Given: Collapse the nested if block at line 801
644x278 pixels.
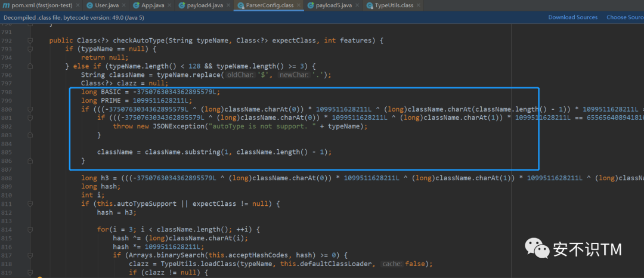Looking at the screenshot, I should coord(30,118).
